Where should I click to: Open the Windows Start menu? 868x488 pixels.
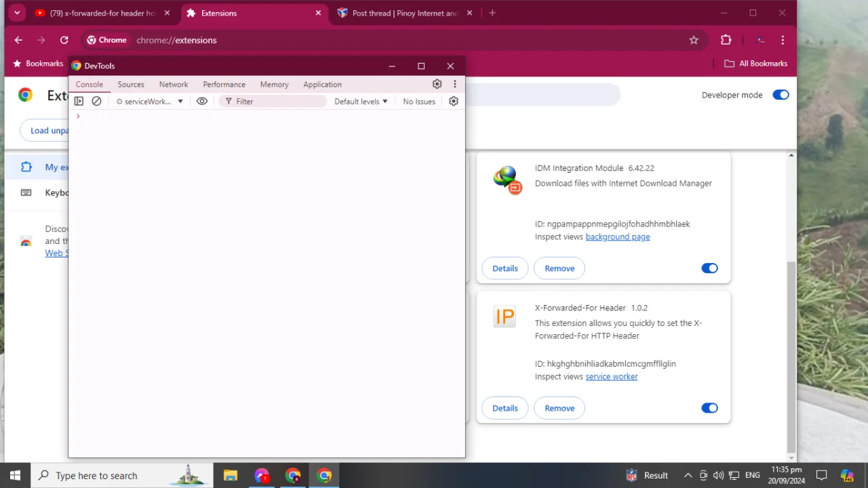coord(15,475)
